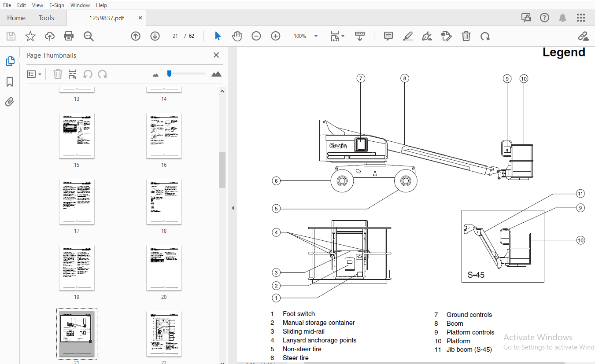
Task: Open the Window menu
Action: pyautogui.click(x=80, y=5)
